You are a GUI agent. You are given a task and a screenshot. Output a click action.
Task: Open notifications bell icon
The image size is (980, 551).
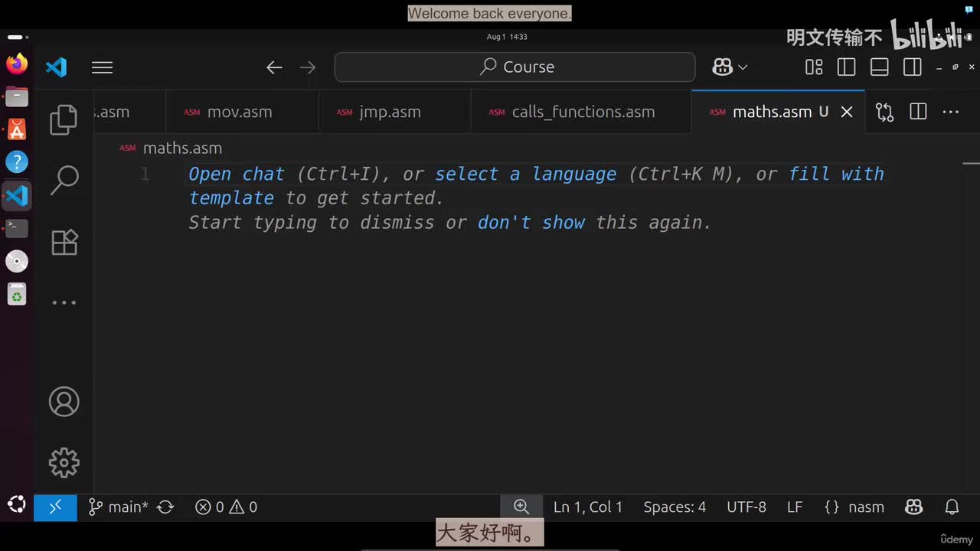click(952, 507)
